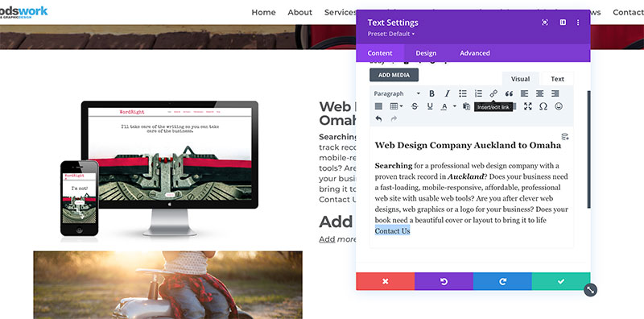Save changes with the green checkmark button
Screen dimensions: 644x319
(x=561, y=281)
